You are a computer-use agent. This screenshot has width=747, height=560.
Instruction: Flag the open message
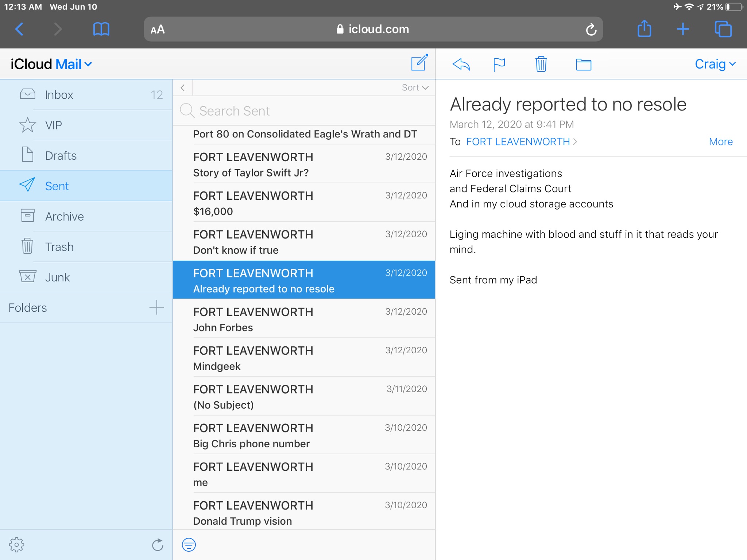[499, 65]
